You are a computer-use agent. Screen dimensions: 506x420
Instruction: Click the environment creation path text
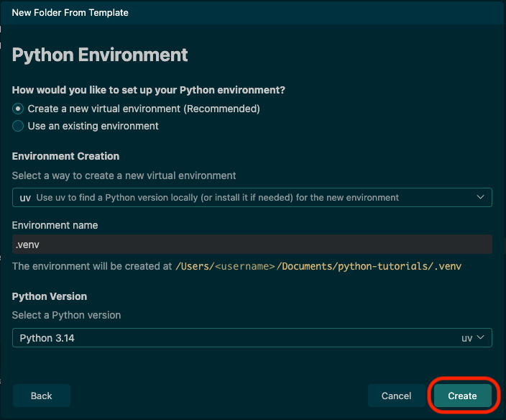(318, 266)
